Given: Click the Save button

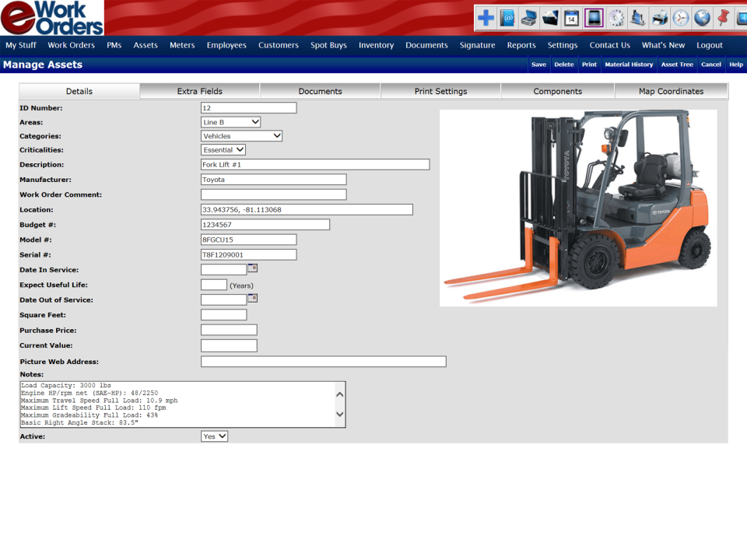Looking at the screenshot, I should pos(538,65).
